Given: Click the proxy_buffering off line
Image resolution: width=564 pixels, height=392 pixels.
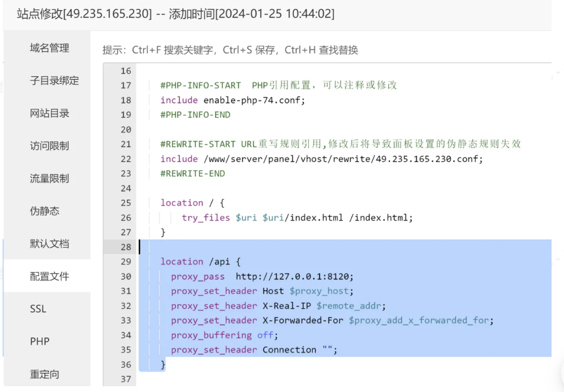Looking at the screenshot, I should 224,335.
